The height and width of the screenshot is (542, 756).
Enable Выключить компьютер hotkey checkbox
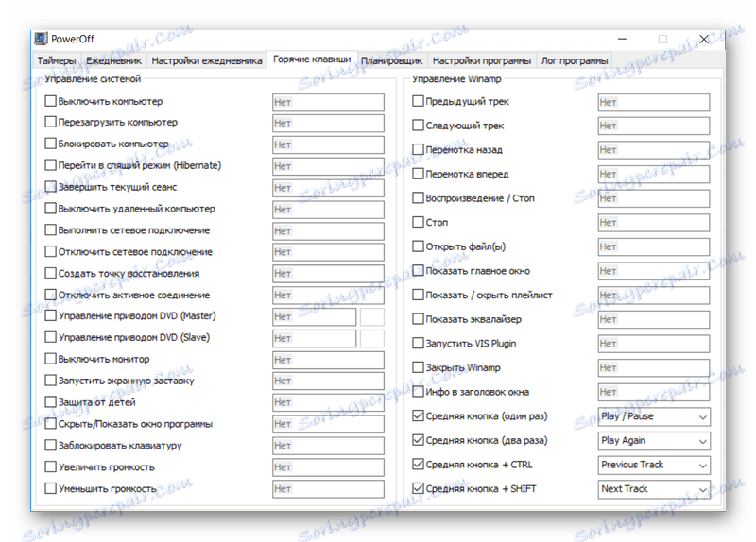pyautogui.click(x=51, y=101)
